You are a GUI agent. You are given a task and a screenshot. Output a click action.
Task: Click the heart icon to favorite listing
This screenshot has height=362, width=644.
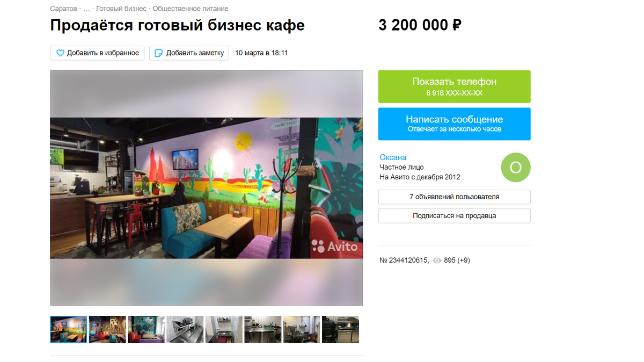click(60, 53)
